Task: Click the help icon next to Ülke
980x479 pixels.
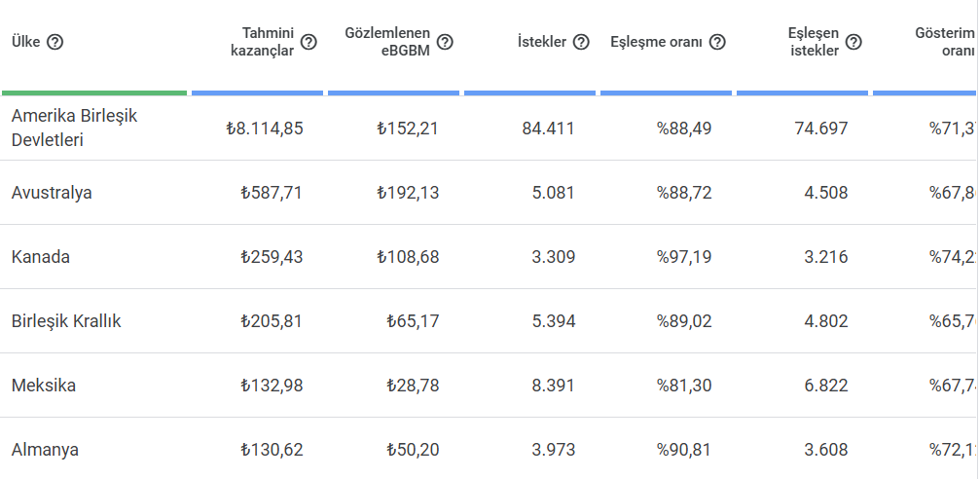Action: pos(55,43)
